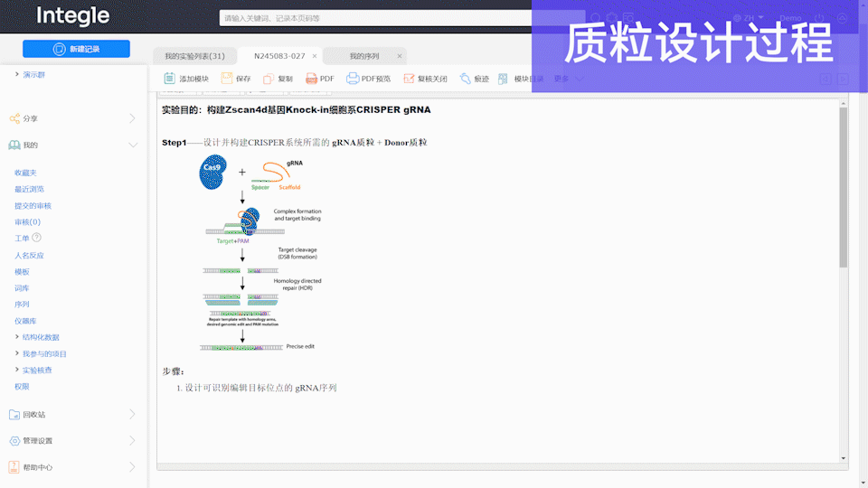Close the N245083-027 tab
This screenshot has height=488, width=868.
pyautogui.click(x=315, y=56)
